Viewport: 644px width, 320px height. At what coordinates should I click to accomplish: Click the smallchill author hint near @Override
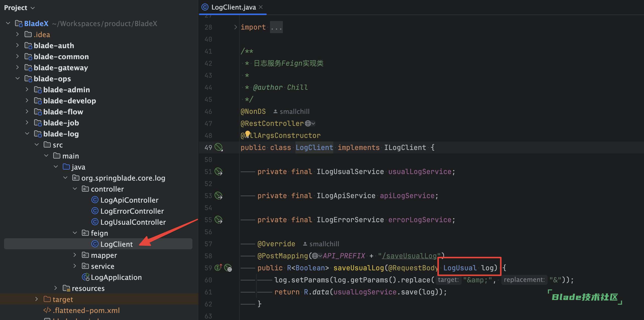tap(321, 244)
